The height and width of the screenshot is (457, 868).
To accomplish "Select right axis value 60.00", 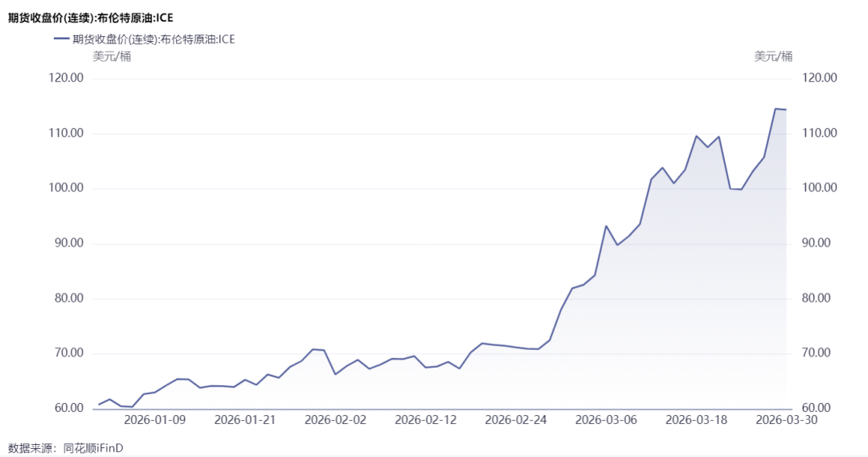I will [x=817, y=408].
